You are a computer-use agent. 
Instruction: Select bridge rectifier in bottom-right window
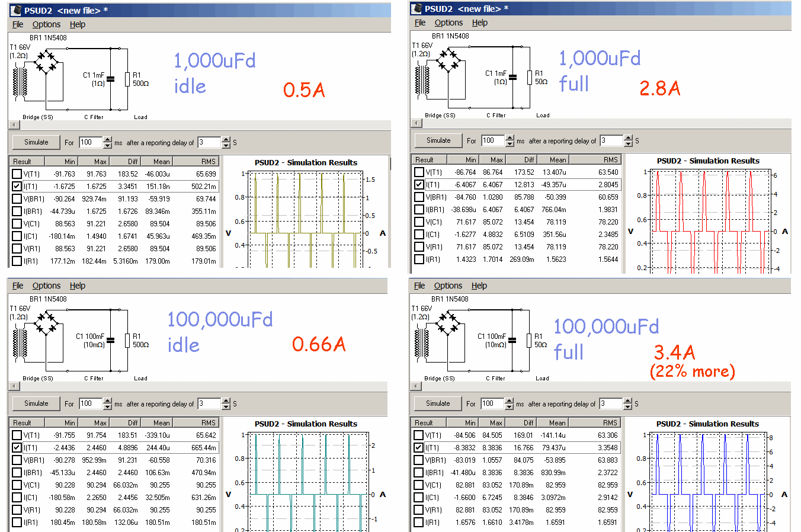pyautogui.click(x=448, y=323)
